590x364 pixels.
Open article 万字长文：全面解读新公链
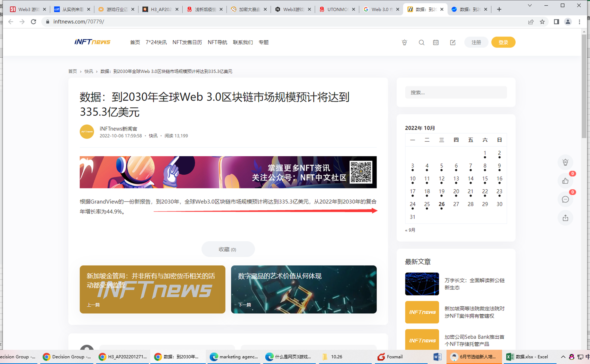tap(474, 284)
